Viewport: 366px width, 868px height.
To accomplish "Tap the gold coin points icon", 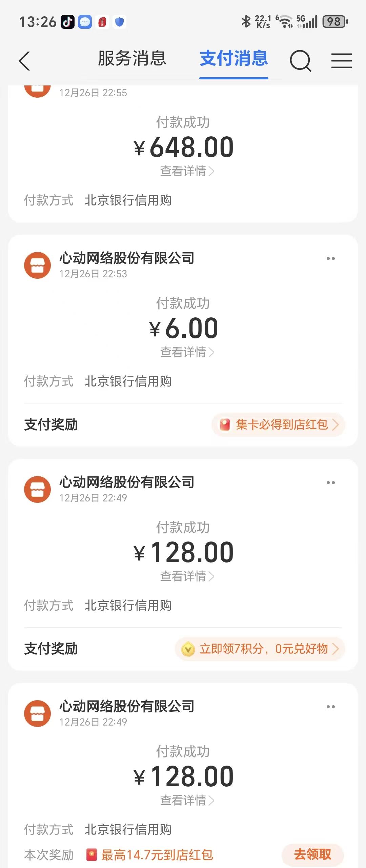I will coord(188,649).
